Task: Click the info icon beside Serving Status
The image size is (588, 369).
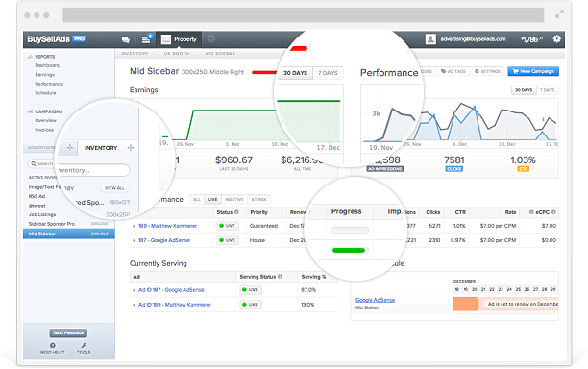Action: (x=280, y=277)
